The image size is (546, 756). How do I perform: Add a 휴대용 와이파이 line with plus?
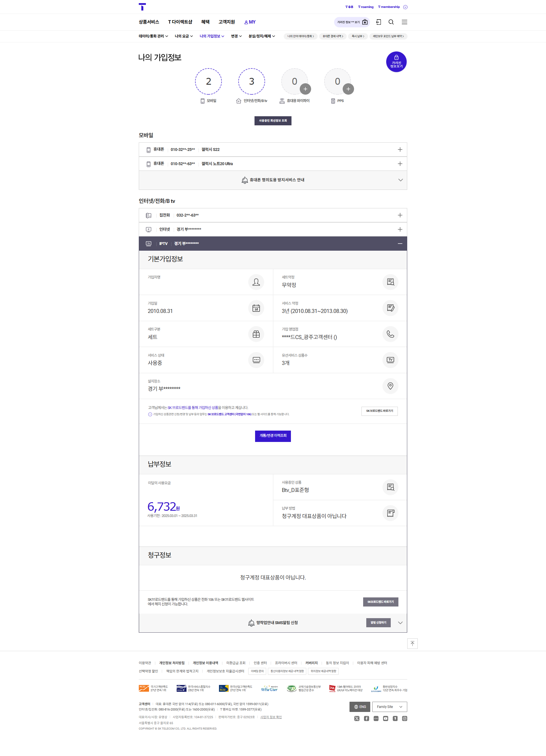(305, 89)
